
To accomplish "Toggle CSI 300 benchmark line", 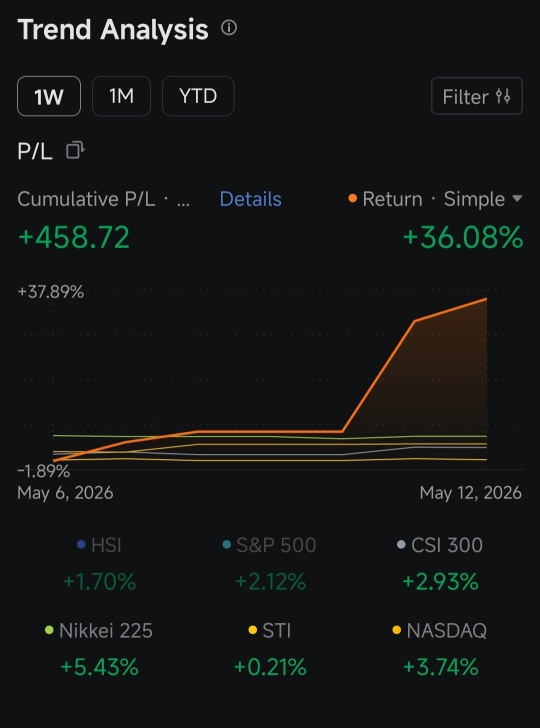I will coord(440,545).
